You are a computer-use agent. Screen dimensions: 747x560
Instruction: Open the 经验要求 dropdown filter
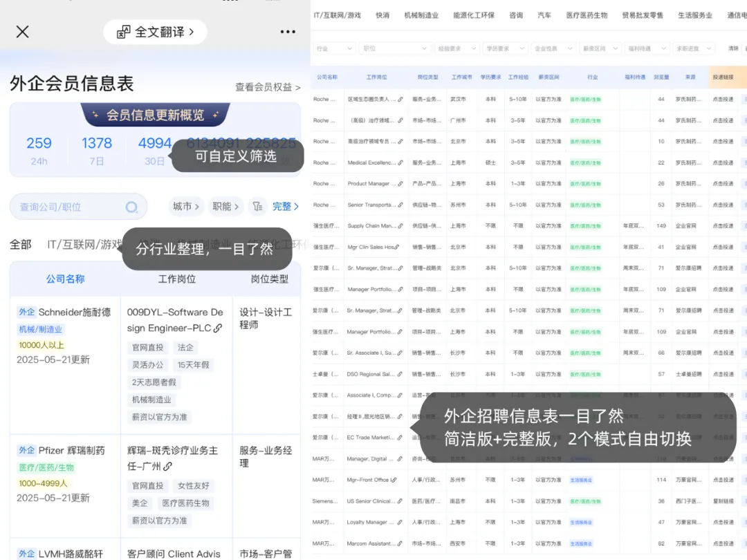pyautogui.click(x=456, y=48)
